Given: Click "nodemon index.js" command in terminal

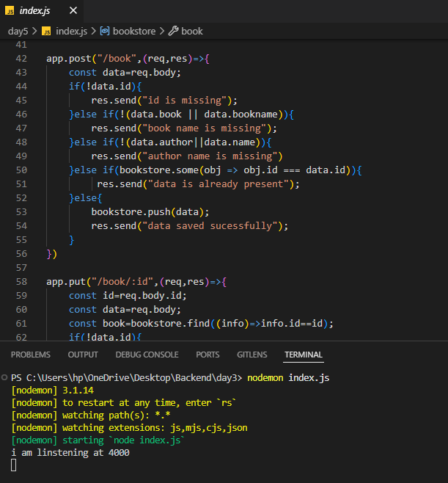Looking at the screenshot, I should 288,377.
